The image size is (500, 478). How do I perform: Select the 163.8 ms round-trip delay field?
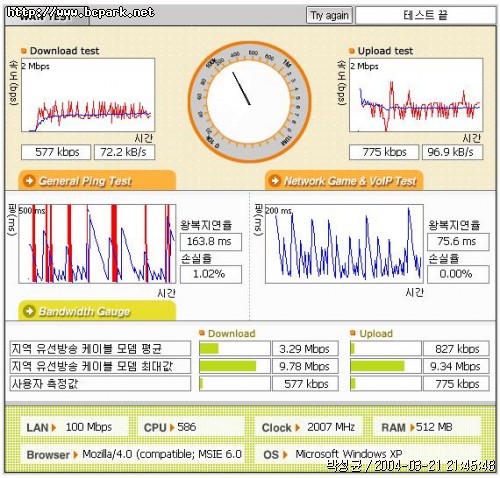click(x=211, y=241)
